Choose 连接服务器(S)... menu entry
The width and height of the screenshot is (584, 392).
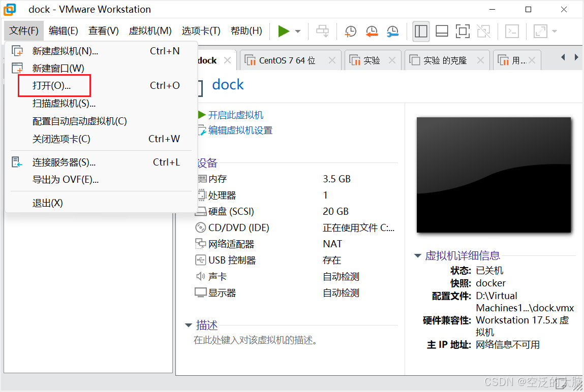point(101,162)
